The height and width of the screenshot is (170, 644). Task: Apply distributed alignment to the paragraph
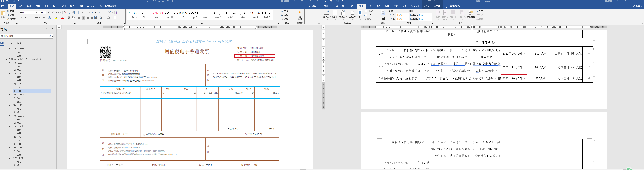point(96,18)
